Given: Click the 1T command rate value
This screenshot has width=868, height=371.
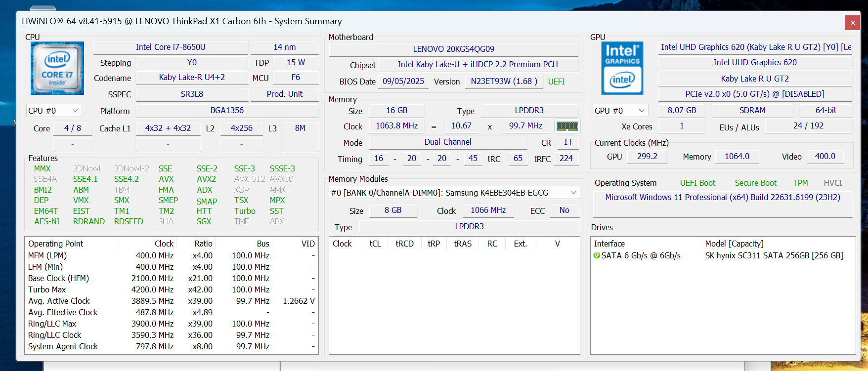Looking at the screenshot, I should pyautogui.click(x=568, y=142).
